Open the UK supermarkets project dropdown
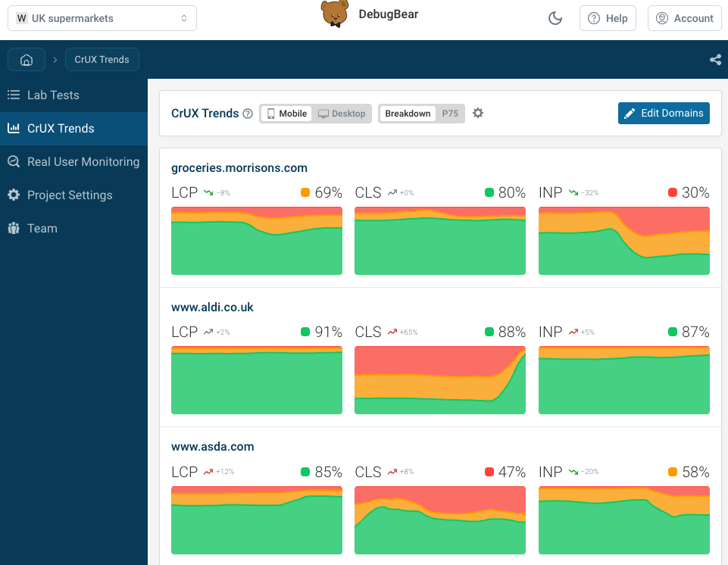This screenshot has width=728, height=565. click(x=102, y=18)
